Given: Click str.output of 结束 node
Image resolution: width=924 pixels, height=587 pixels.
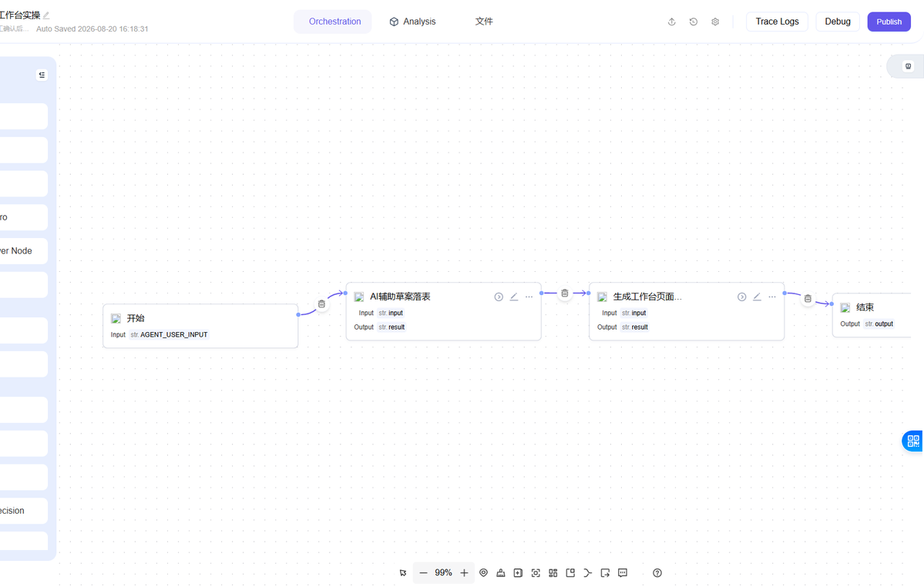Looking at the screenshot, I should coord(879,324).
